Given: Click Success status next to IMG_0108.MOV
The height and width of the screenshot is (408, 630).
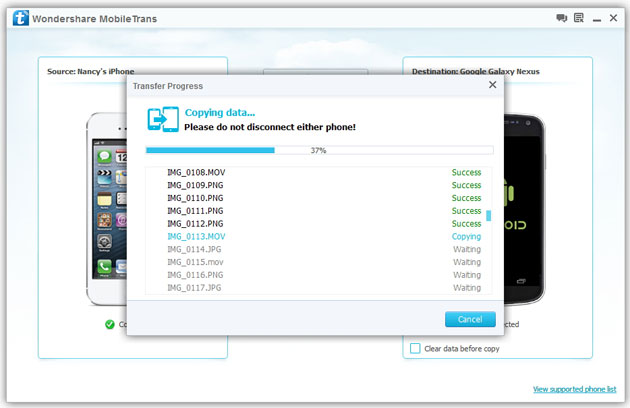Looking at the screenshot, I should click(466, 172).
